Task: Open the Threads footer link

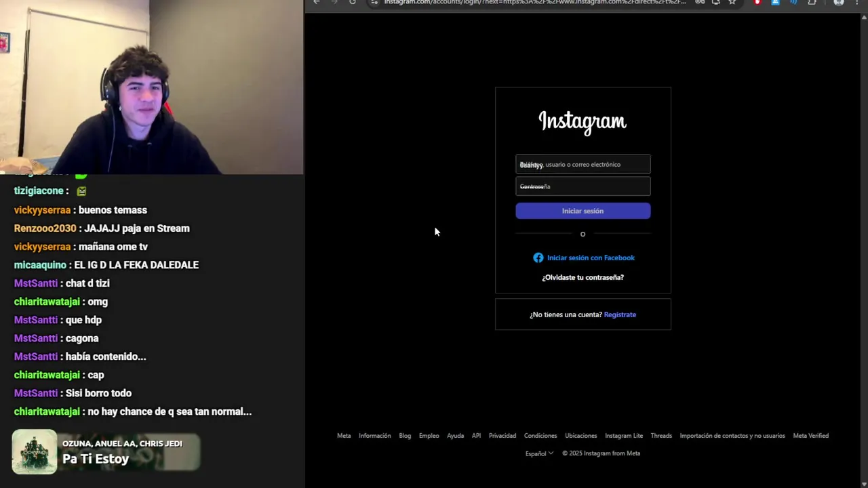Action: (661, 436)
